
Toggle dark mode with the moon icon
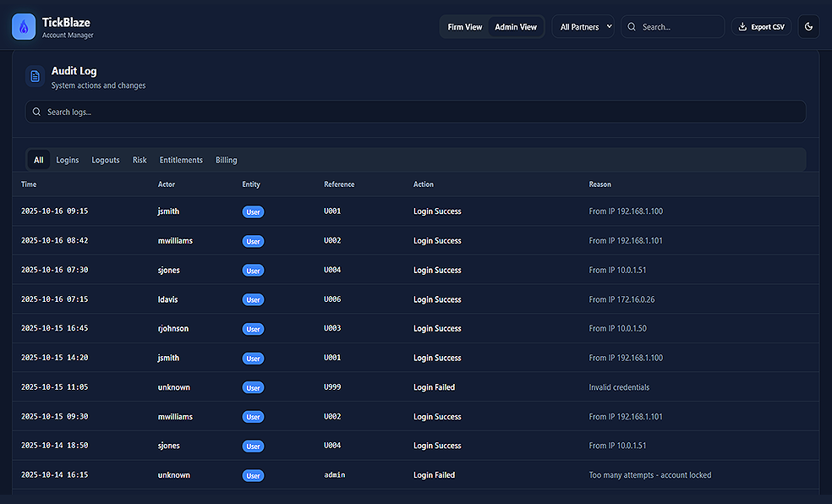click(808, 27)
